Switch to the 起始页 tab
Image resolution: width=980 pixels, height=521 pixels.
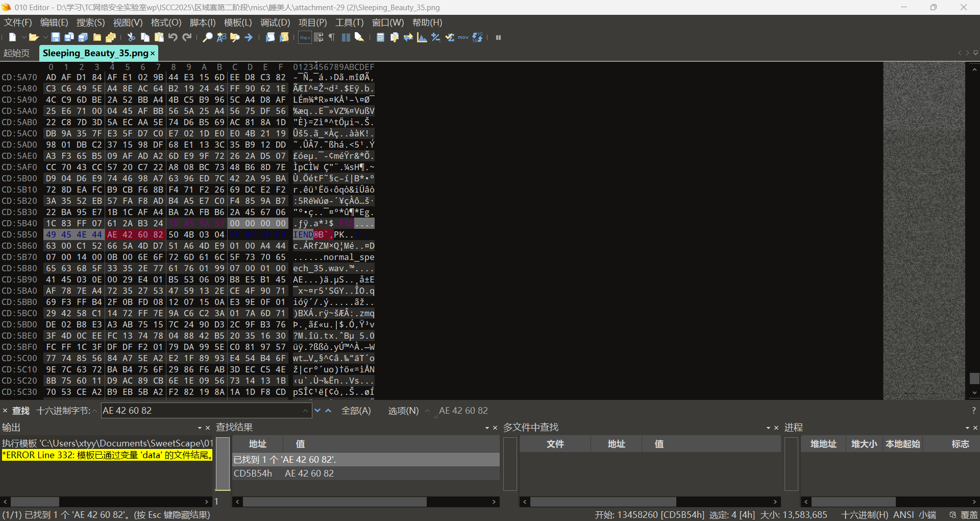(17, 53)
